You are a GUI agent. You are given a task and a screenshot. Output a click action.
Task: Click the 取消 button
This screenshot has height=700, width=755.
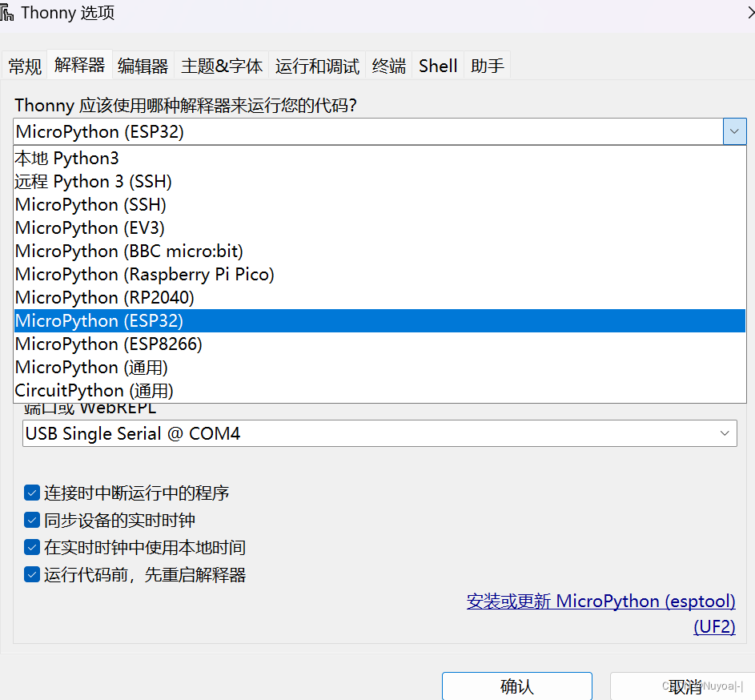click(x=684, y=686)
